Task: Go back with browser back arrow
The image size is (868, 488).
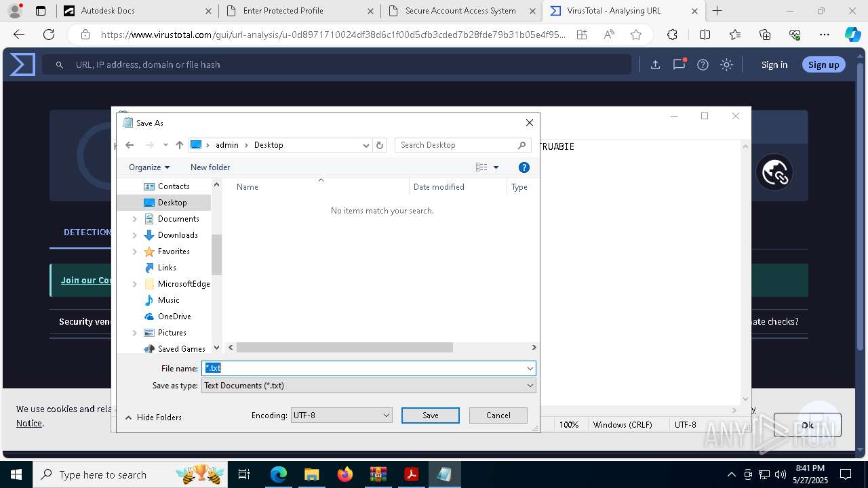Action: (19, 35)
